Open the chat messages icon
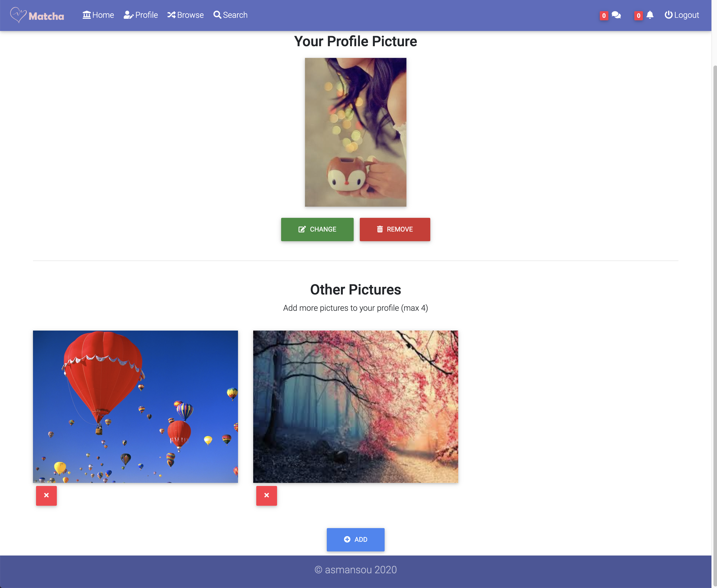 (x=616, y=15)
